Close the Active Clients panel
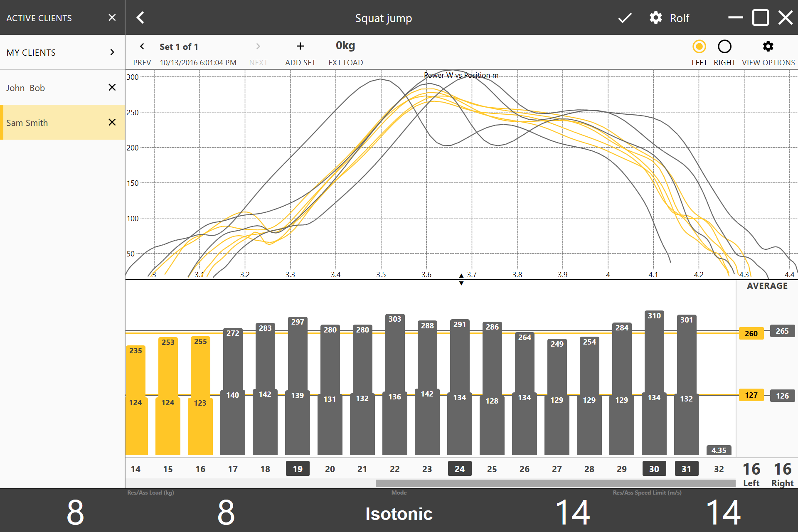This screenshot has width=798, height=532. [112, 17]
